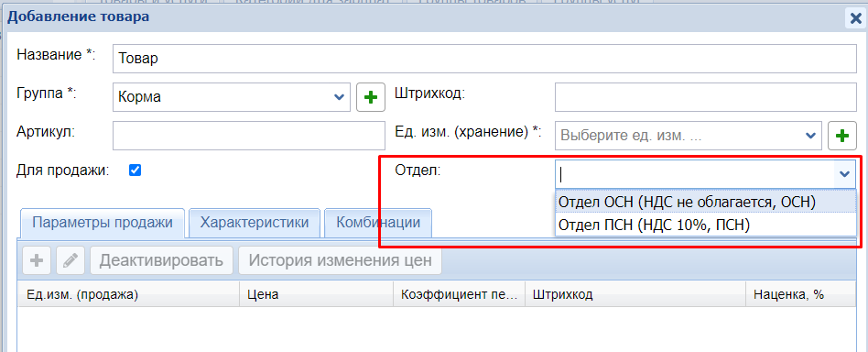Open История изменения цен
Screen dimensions: 868x352
click(340, 260)
